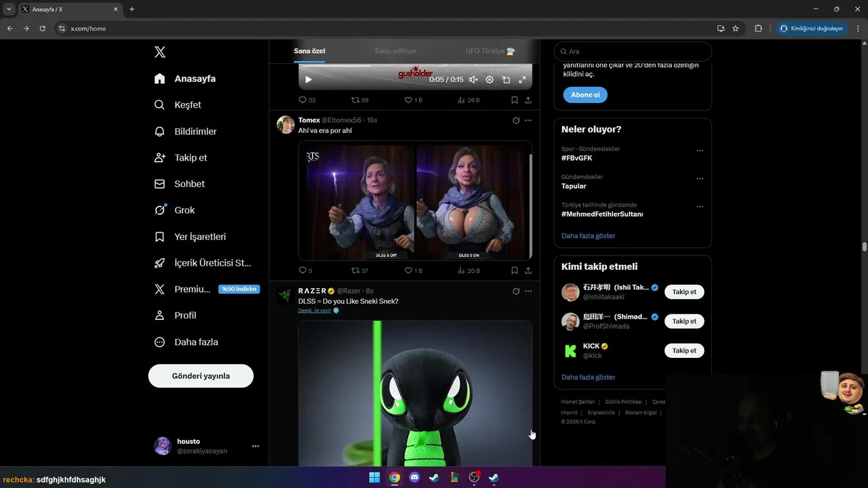Like the top video post
Image resolution: width=868 pixels, height=488 pixels.
tap(413, 100)
